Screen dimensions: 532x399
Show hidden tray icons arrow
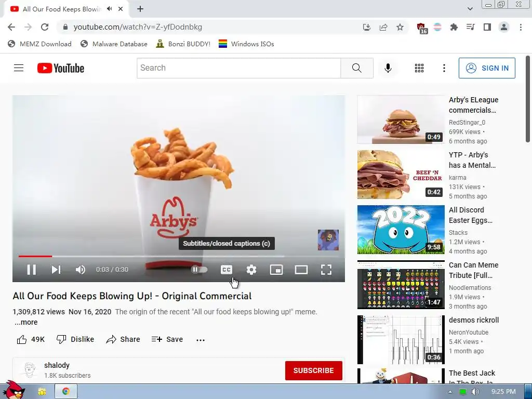[450, 392]
